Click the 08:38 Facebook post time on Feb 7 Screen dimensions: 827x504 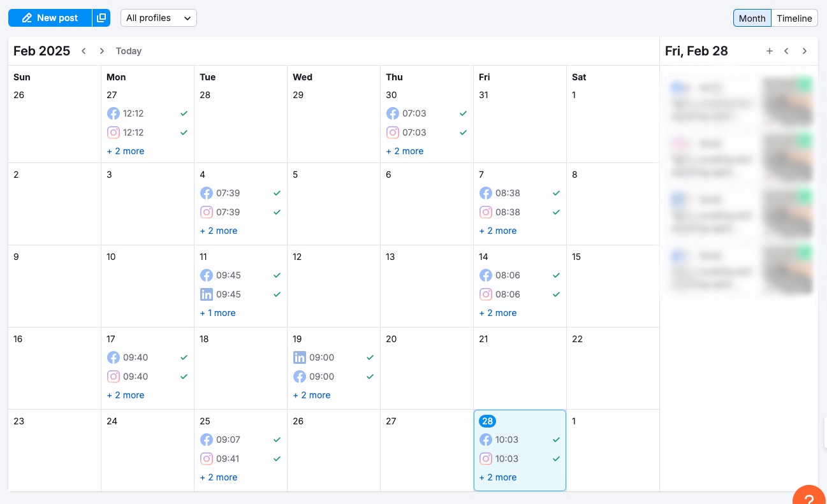[508, 193]
